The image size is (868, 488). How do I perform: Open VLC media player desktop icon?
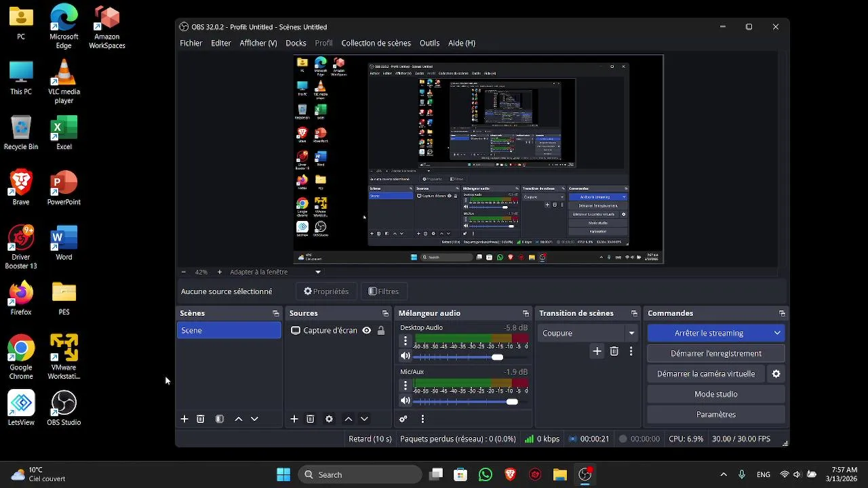pyautogui.click(x=64, y=81)
